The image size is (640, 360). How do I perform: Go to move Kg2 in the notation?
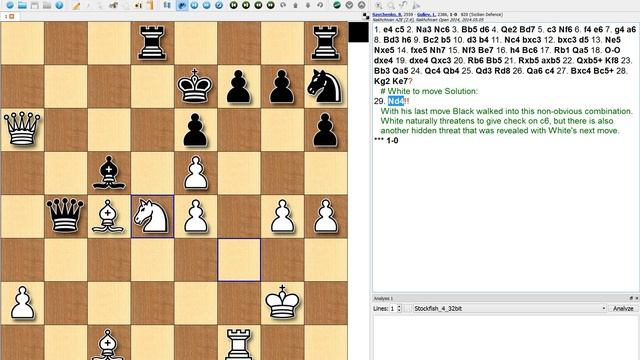click(x=382, y=80)
